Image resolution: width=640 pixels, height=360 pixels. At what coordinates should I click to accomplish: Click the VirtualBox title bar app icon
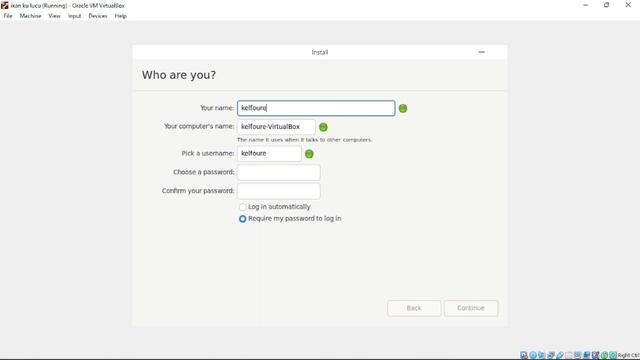coord(4,5)
